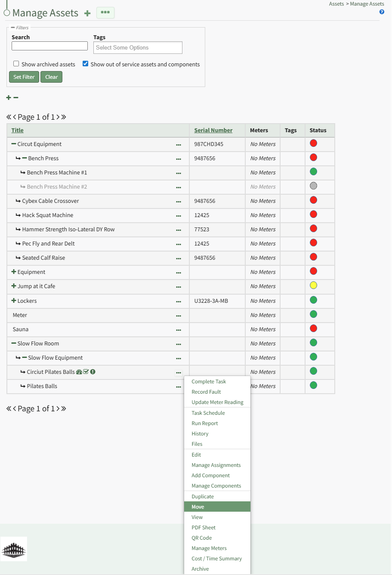Click the expand all plus icon above table
This screenshot has height=575, width=392.
pos(9,98)
